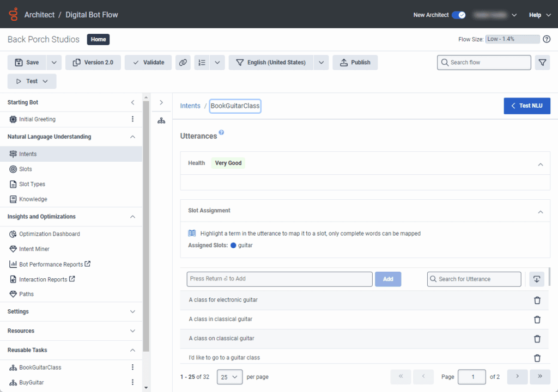Delete the 'A class for electronic guitar' utterance
This screenshot has height=392, width=558.
point(537,300)
